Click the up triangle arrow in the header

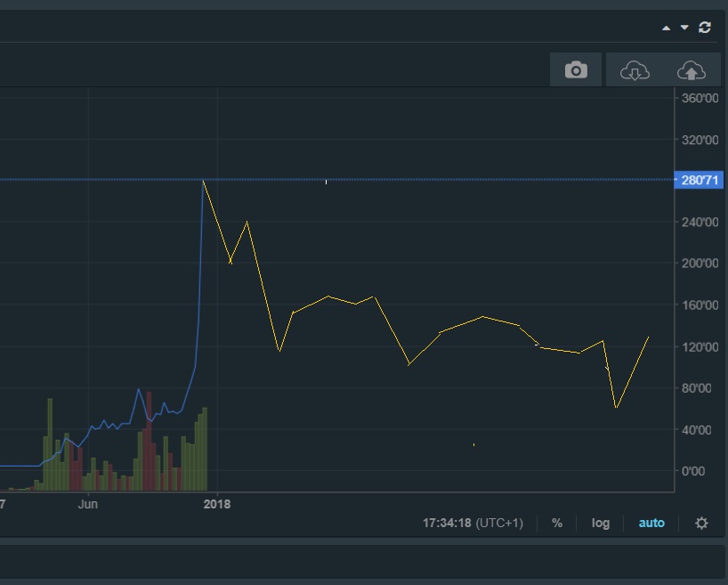pos(667,28)
